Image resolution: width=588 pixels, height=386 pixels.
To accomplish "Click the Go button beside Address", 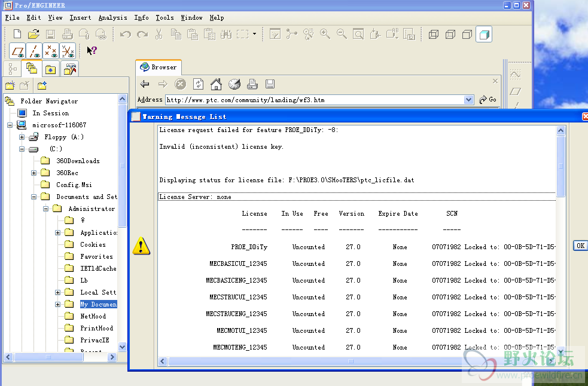I will pyautogui.click(x=488, y=100).
